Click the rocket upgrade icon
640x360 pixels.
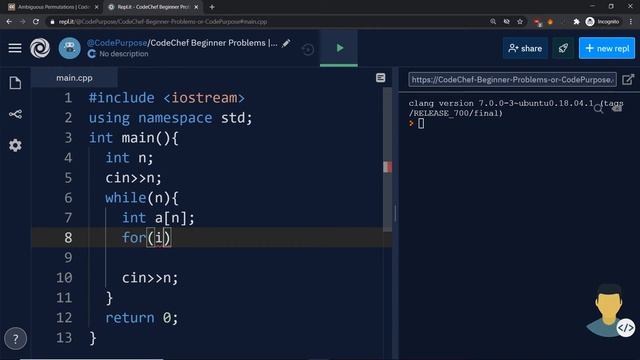pyautogui.click(x=563, y=48)
